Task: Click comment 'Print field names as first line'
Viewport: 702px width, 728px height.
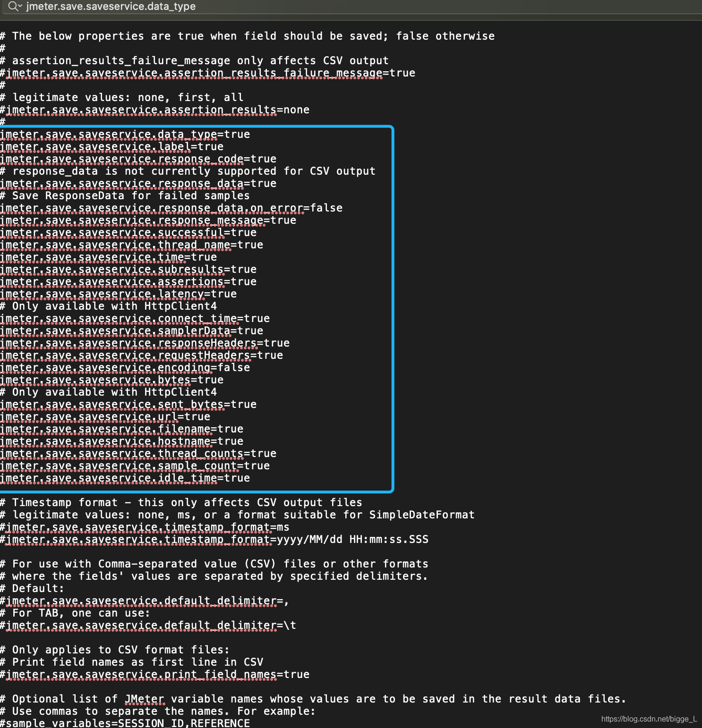Action: pyautogui.click(x=132, y=662)
